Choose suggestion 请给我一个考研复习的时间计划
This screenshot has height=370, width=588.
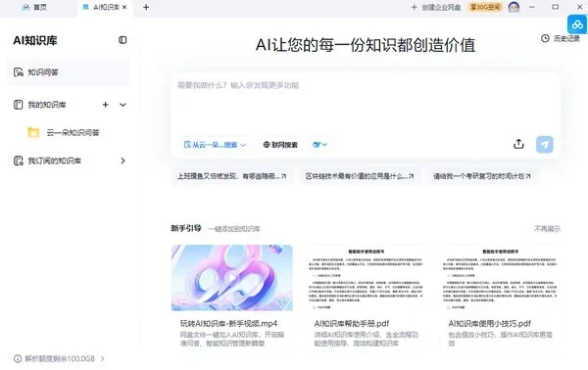click(x=482, y=176)
